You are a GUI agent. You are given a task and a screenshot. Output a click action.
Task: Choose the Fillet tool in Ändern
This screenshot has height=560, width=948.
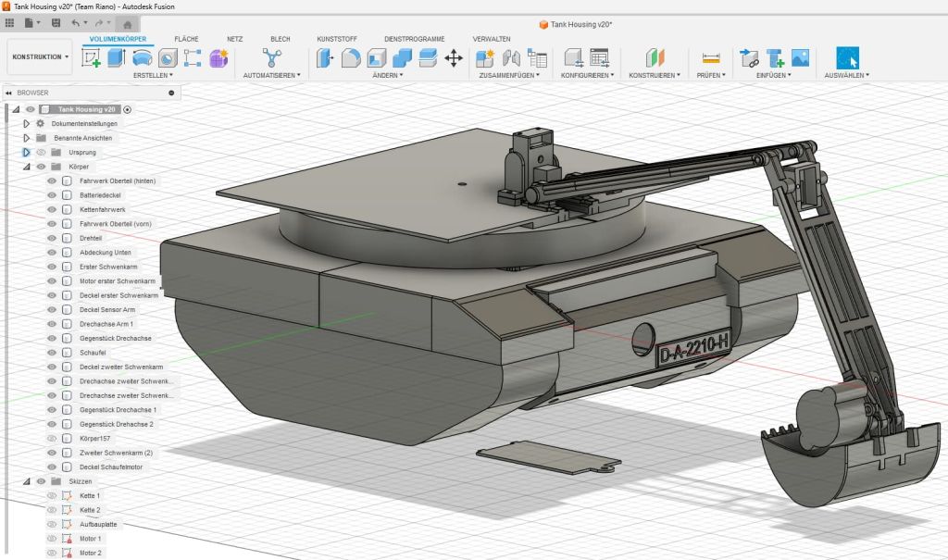(351, 58)
